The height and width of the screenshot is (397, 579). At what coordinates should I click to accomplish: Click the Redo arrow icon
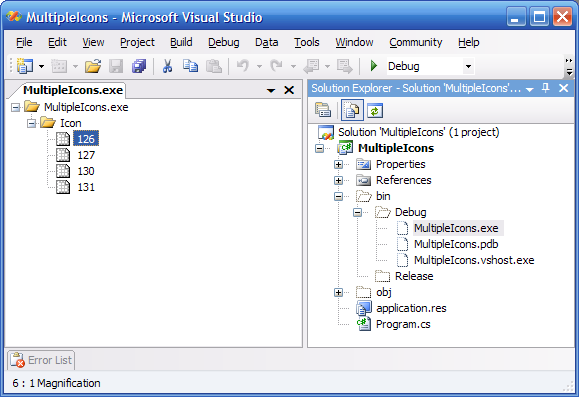pyautogui.click(x=277, y=66)
